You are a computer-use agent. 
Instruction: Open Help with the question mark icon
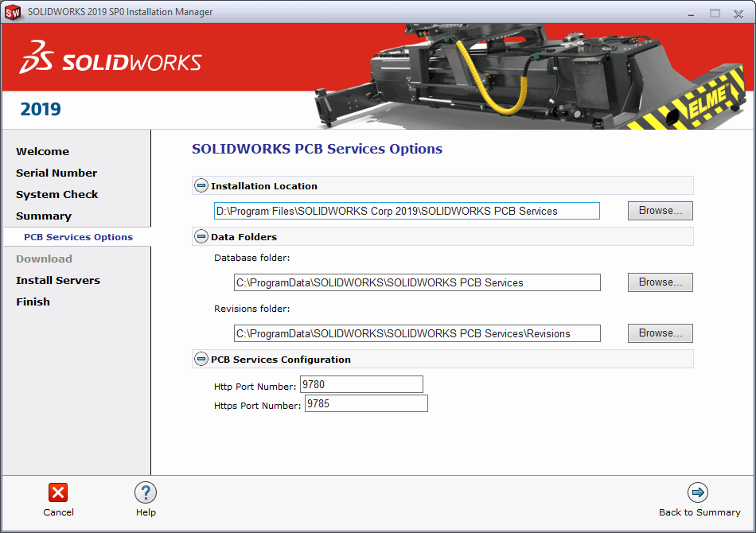tap(146, 493)
